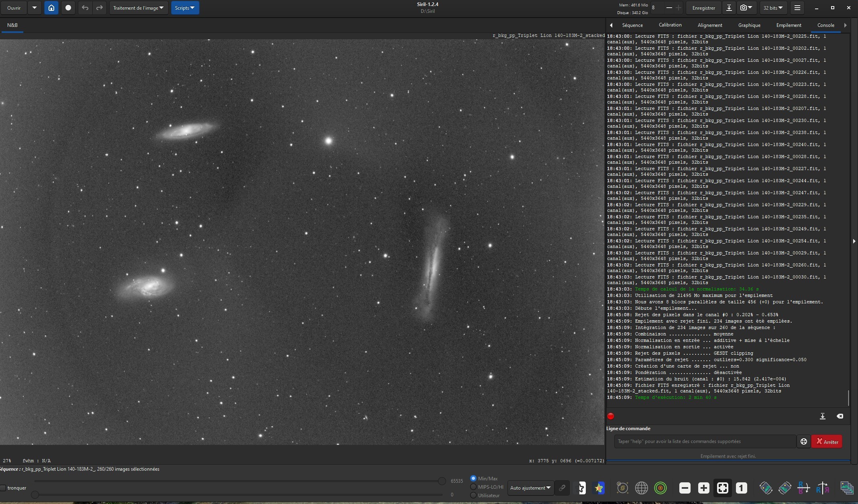Click the red Arrêter button

coord(827,441)
